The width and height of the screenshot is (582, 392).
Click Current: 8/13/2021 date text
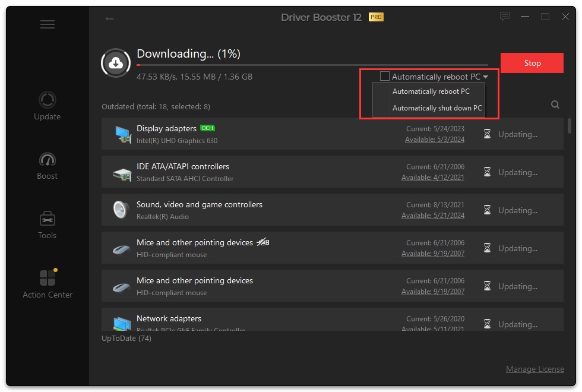[435, 205]
